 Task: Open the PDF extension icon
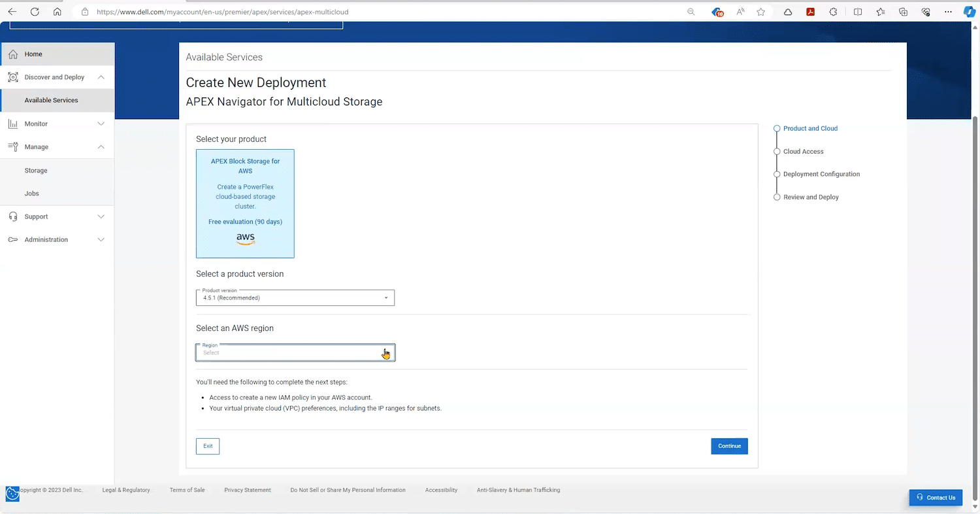tap(810, 12)
